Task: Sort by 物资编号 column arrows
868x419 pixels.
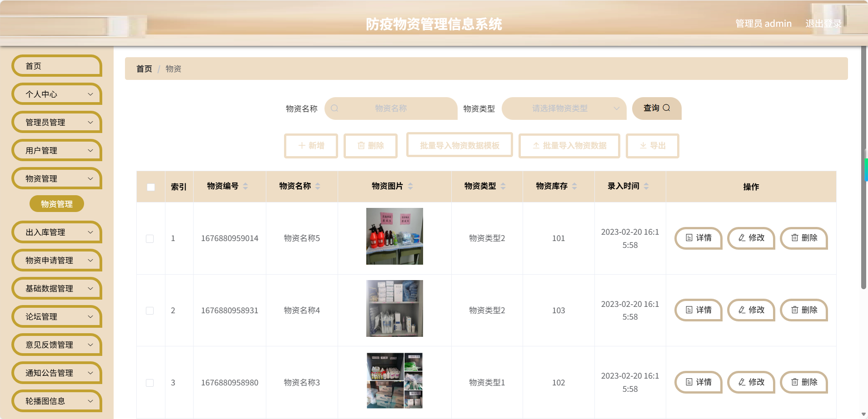Action: (x=245, y=186)
